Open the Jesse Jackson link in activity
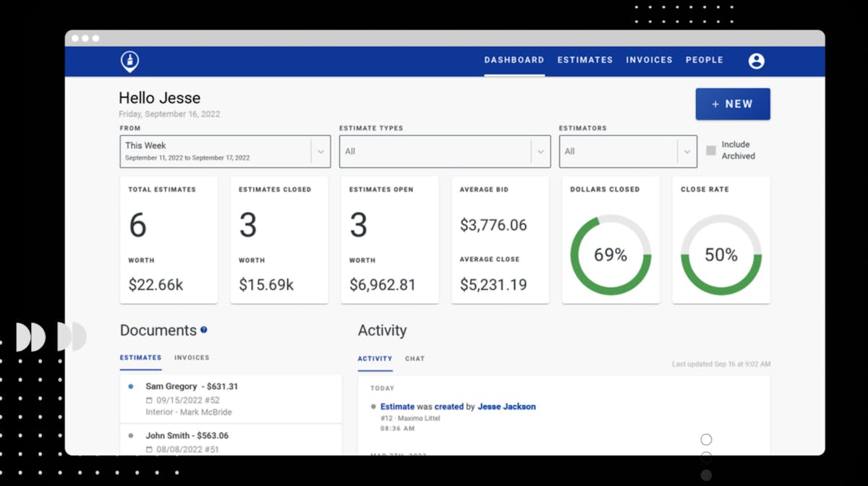Screen dimensions: 868x486 coord(506,406)
